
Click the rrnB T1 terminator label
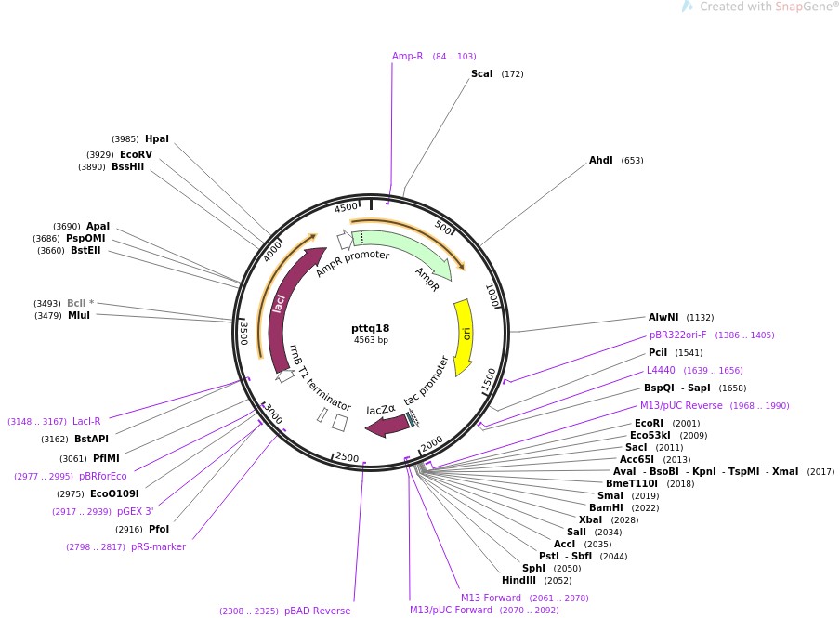[x=319, y=378]
